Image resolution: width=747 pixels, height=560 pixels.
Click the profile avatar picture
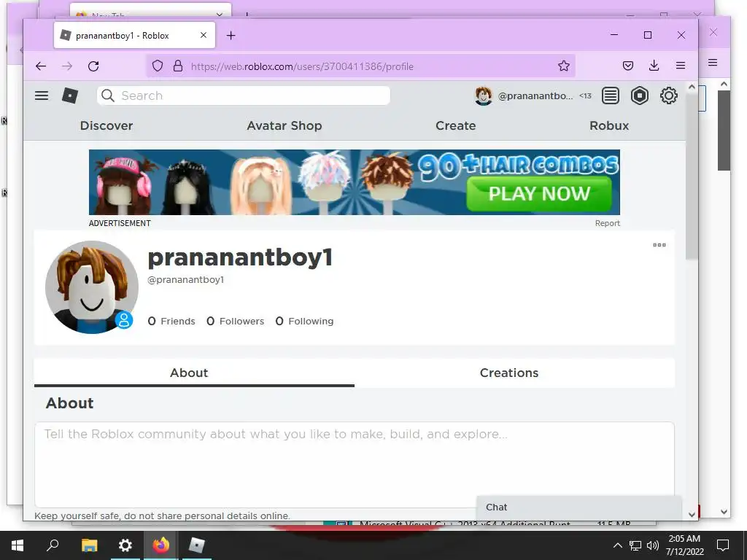92,287
